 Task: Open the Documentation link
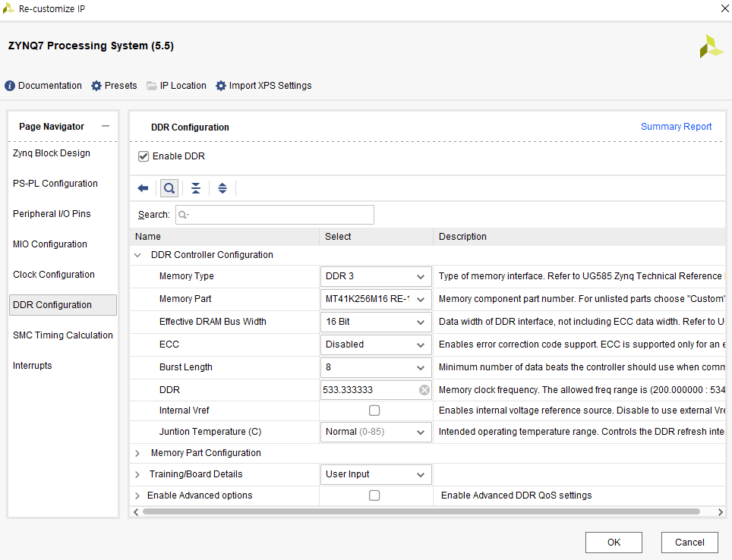click(x=50, y=86)
